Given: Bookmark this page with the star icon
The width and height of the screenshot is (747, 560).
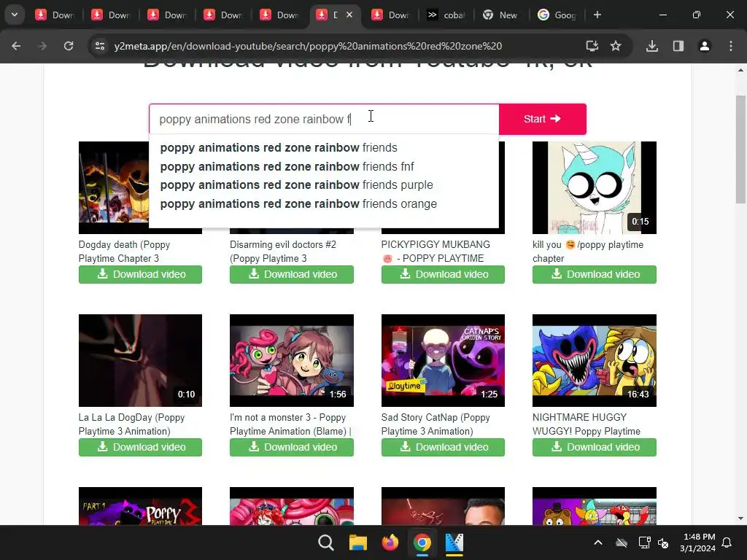Looking at the screenshot, I should tap(616, 46).
